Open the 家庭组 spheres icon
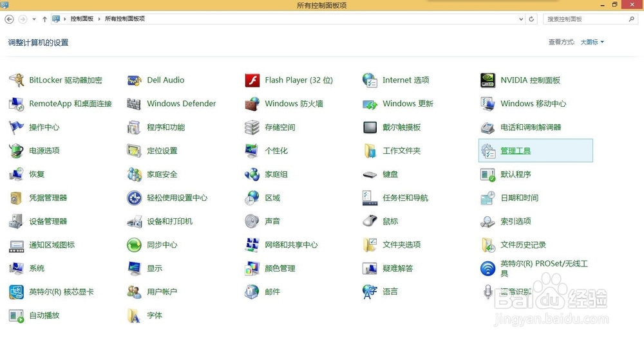The width and height of the screenshot is (644, 341). [252, 174]
